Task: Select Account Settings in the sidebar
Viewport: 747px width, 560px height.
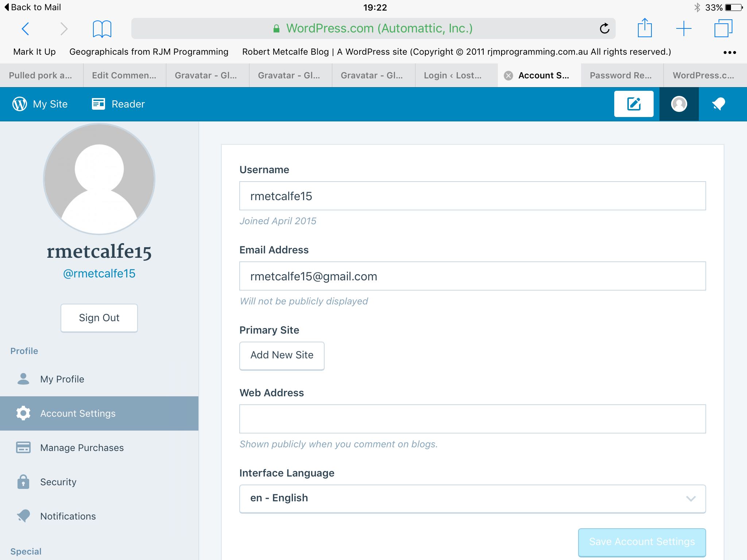Action: click(x=99, y=413)
